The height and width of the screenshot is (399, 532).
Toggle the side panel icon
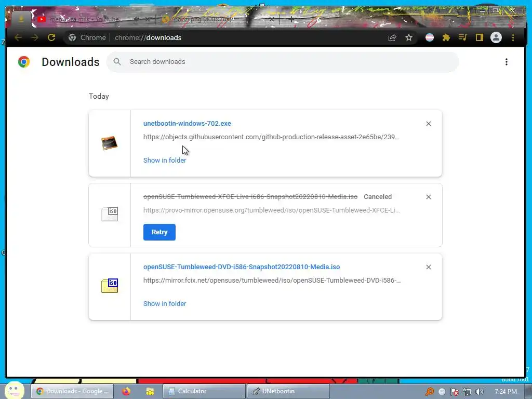tap(479, 37)
